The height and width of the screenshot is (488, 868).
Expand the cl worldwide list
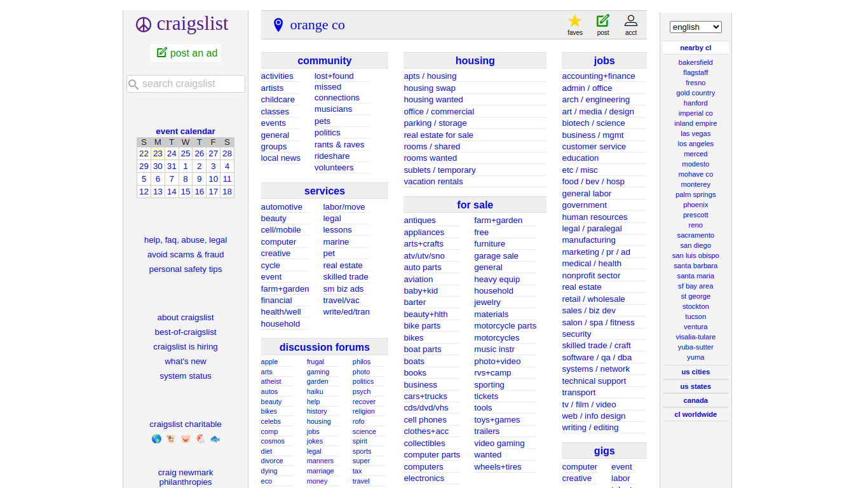tap(696, 414)
